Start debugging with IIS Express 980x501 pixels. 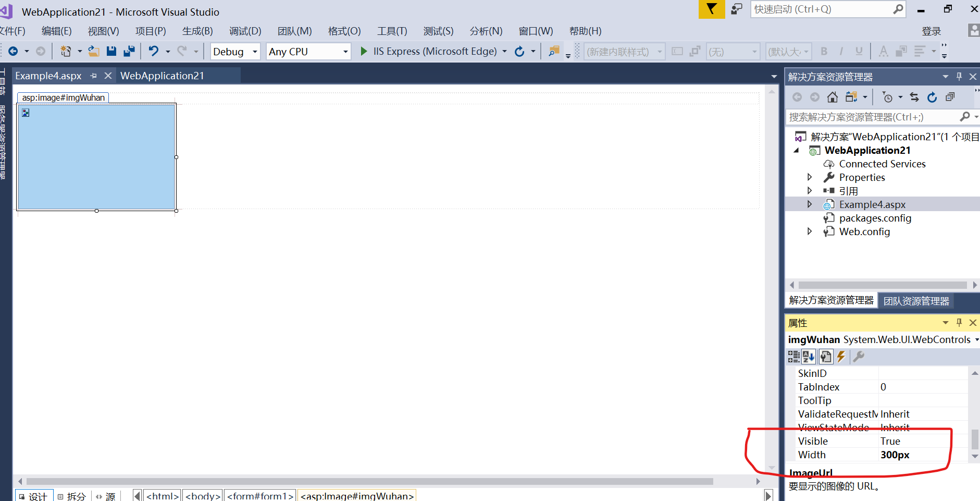[x=363, y=51]
